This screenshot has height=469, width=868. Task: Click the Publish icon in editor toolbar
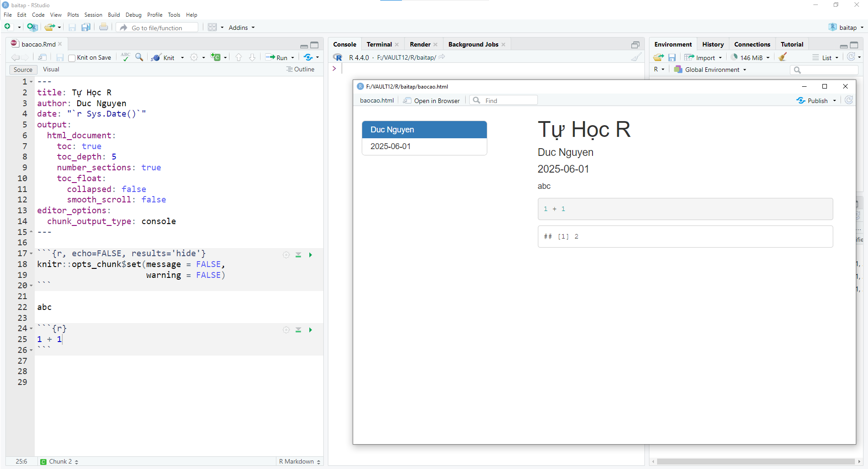pyautogui.click(x=308, y=57)
